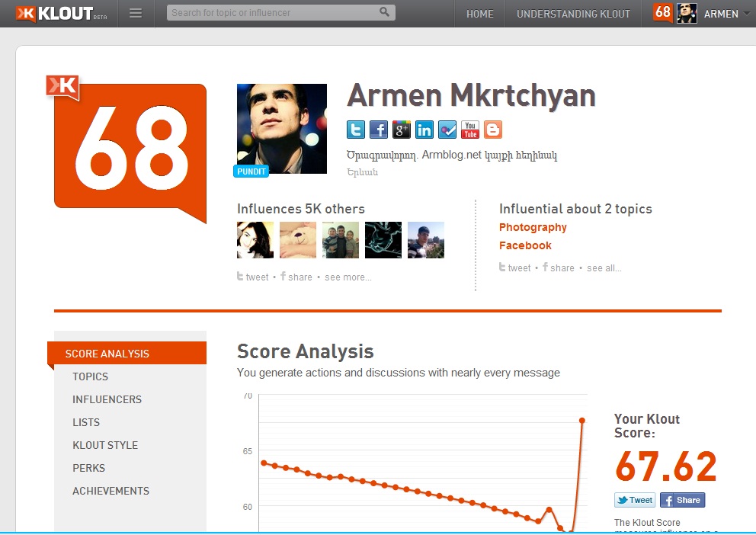Screen dimensions: 756x535
Task: Click the Score Analysis heading
Action: [305, 351]
